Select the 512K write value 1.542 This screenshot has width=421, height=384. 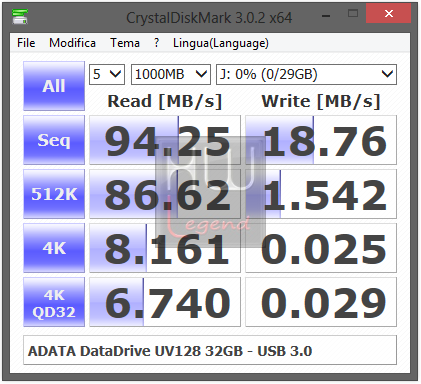pos(321,194)
